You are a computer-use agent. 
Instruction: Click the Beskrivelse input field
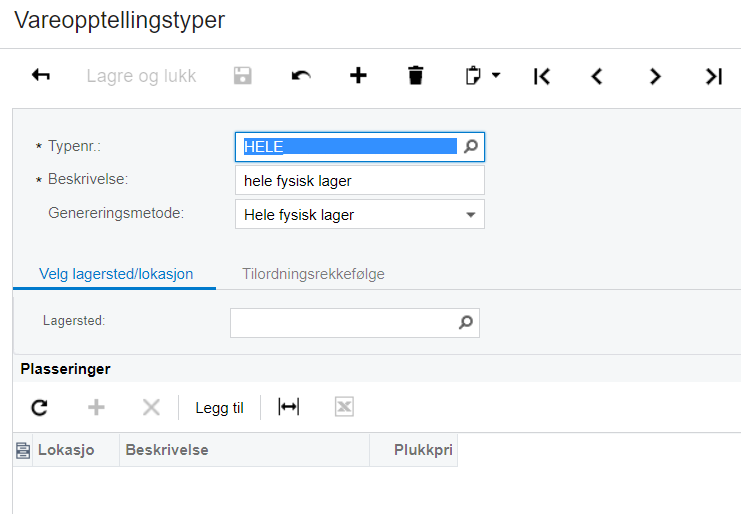360,180
